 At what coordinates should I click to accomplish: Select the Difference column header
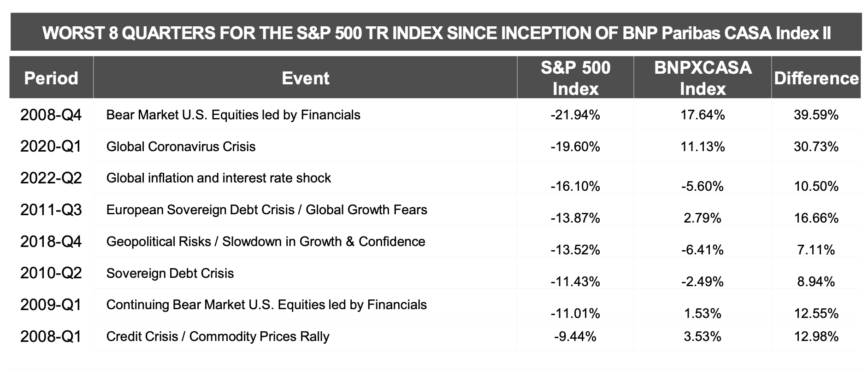pos(816,78)
